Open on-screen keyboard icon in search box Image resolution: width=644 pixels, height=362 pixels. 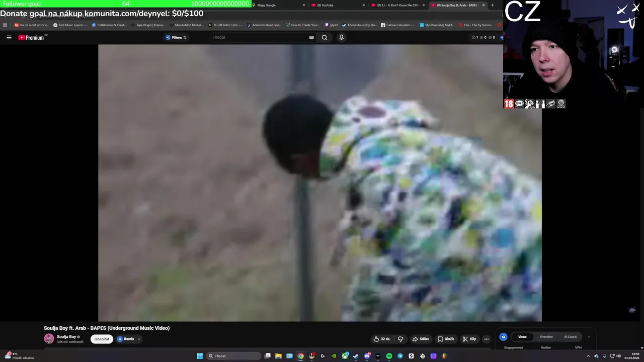[311, 37]
